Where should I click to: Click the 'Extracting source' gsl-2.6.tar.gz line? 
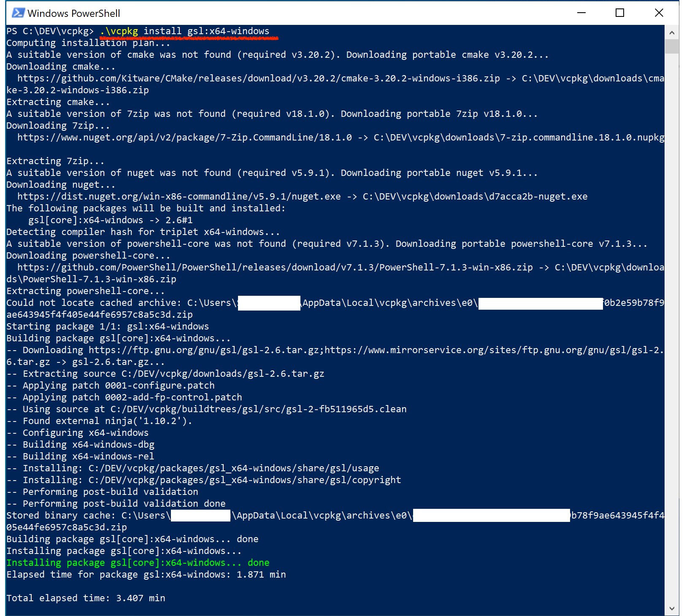pos(165,374)
